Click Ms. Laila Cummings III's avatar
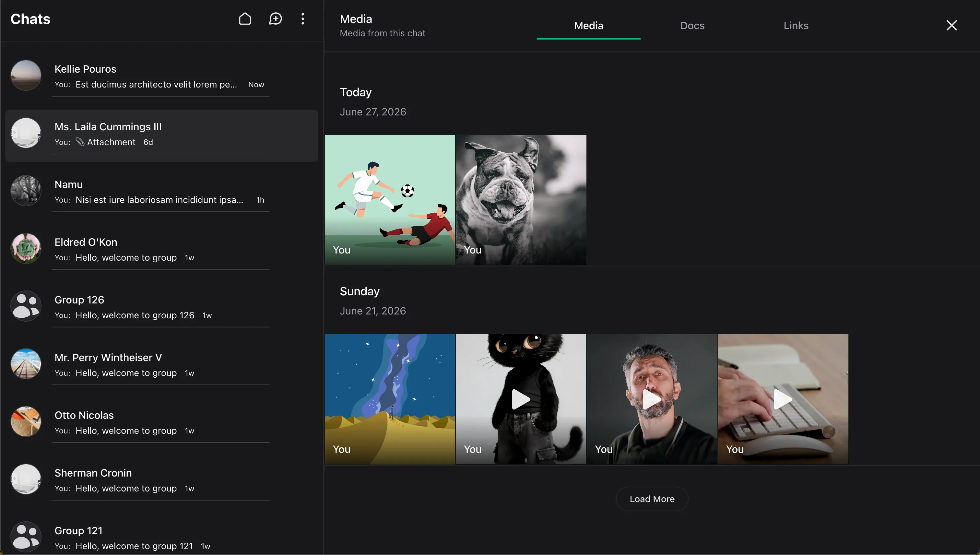Screen dimensions: 980x555 click(26, 133)
